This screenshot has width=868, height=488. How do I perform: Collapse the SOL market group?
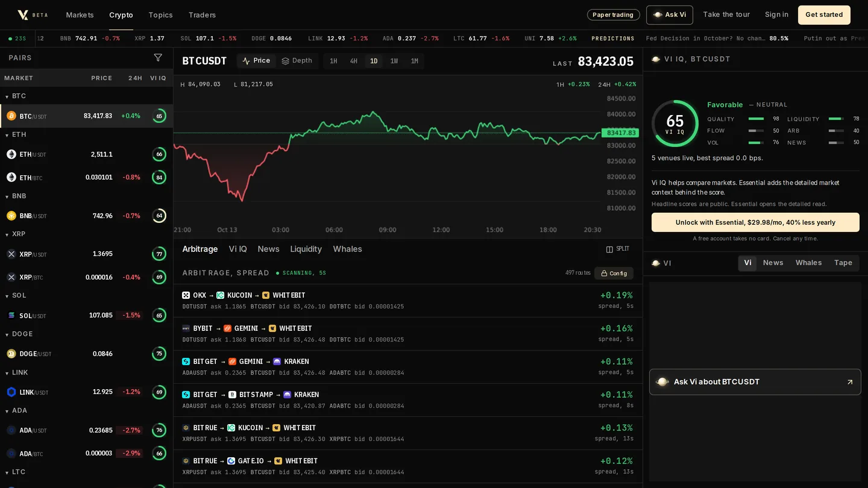pos(16,296)
